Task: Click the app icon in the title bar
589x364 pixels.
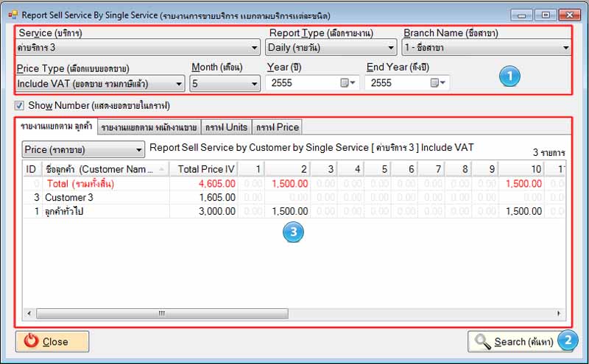Action: pyautogui.click(x=12, y=14)
